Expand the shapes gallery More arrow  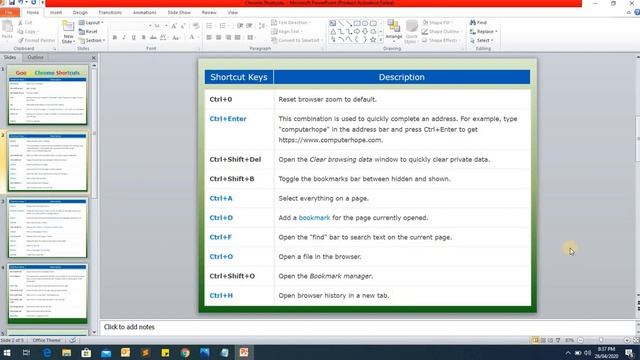click(x=381, y=40)
